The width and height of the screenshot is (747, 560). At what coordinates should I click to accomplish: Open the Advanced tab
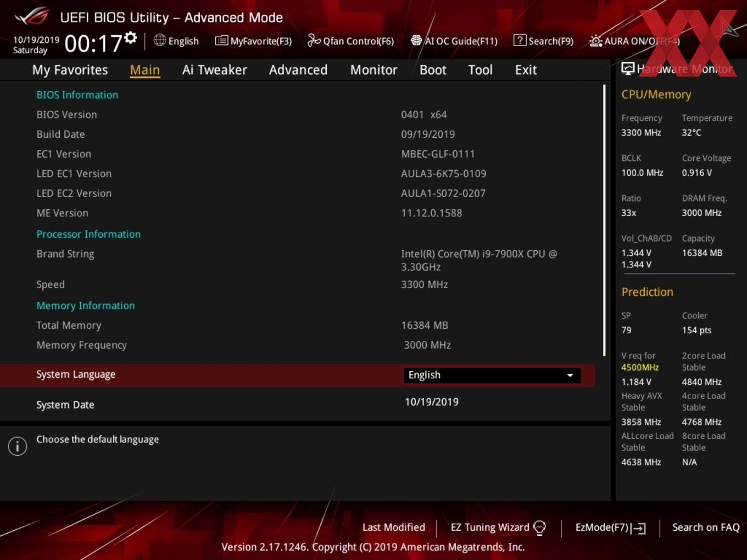click(x=298, y=70)
